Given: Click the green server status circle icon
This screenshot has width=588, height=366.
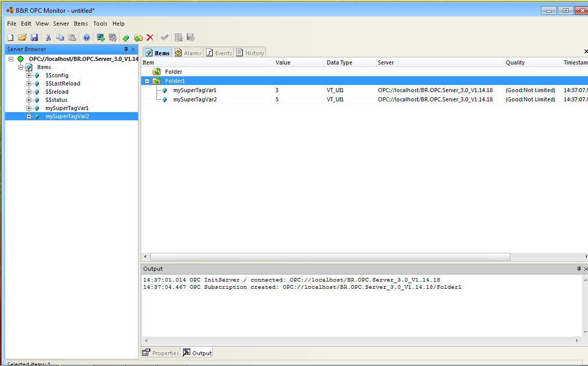Looking at the screenshot, I should click(20, 59).
